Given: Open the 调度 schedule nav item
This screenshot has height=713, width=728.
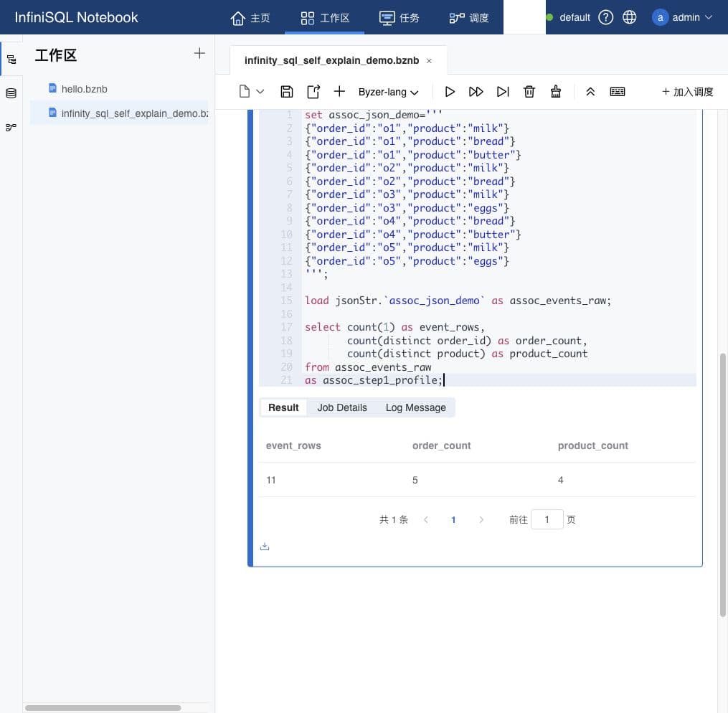Looking at the screenshot, I should [469, 18].
